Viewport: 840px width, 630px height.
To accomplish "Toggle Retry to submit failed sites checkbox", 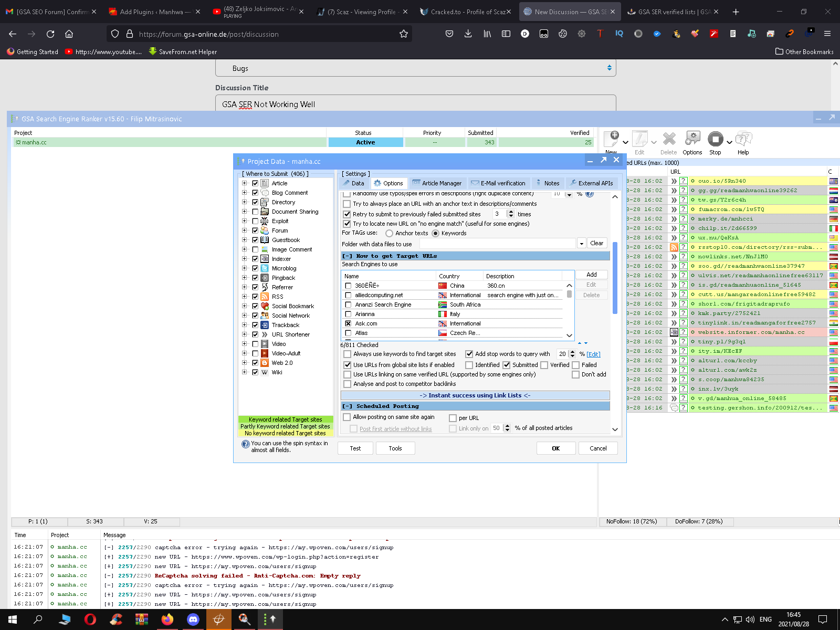I will tap(347, 214).
